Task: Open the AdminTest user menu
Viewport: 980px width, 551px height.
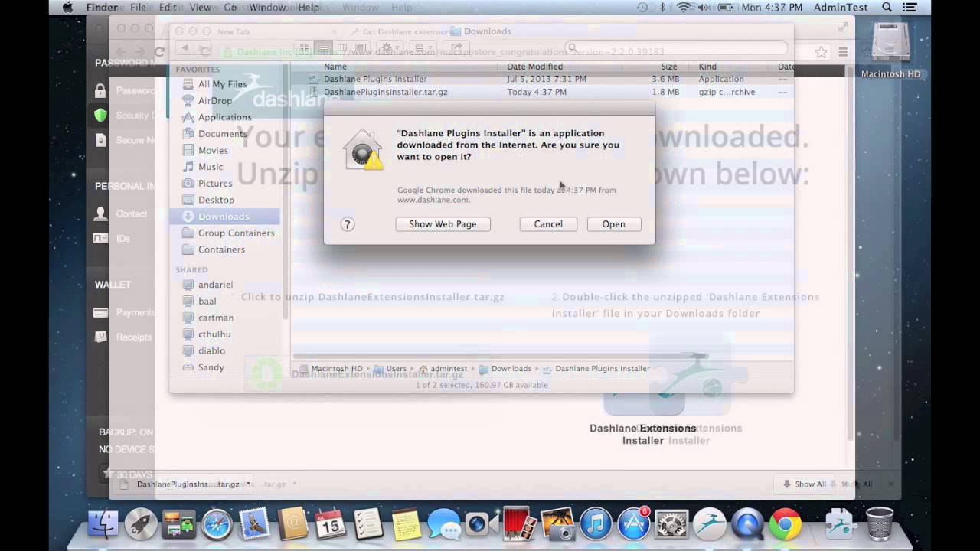Action: tap(841, 8)
